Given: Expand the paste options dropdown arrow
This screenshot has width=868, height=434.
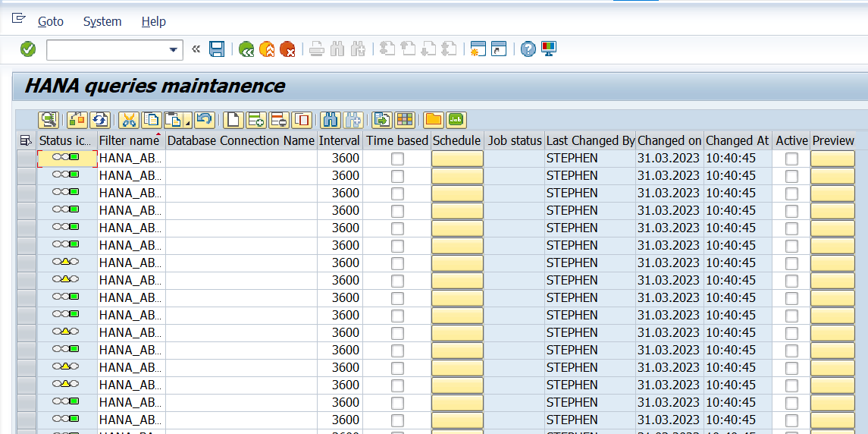Looking at the screenshot, I should click(x=186, y=121).
